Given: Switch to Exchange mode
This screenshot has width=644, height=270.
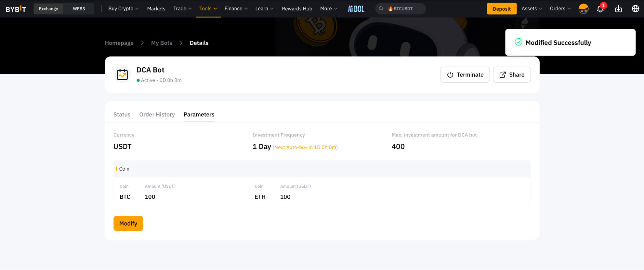Looking at the screenshot, I should [49, 9].
